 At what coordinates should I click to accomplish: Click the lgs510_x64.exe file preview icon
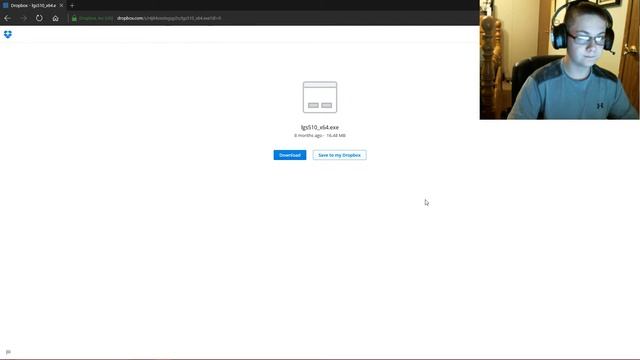[320, 97]
